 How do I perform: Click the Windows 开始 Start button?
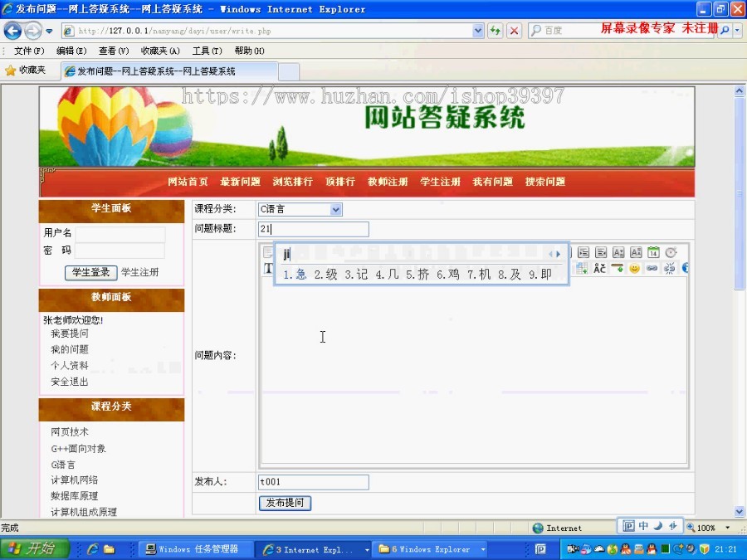(35, 548)
